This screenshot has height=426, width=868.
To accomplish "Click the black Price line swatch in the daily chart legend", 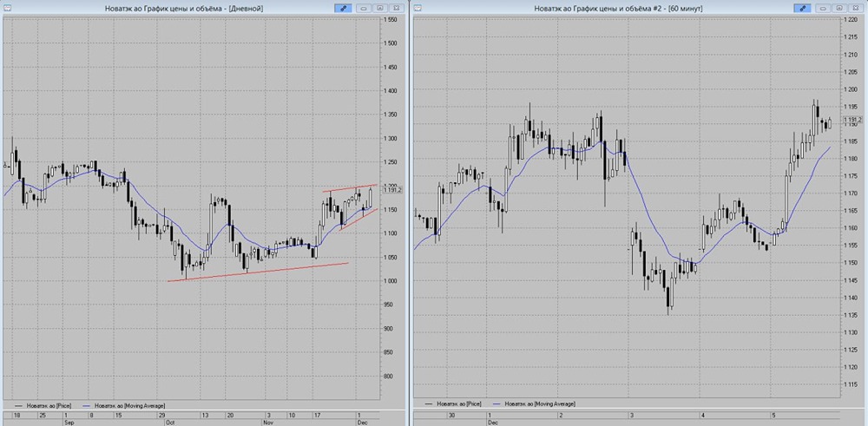I will point(19,406).
